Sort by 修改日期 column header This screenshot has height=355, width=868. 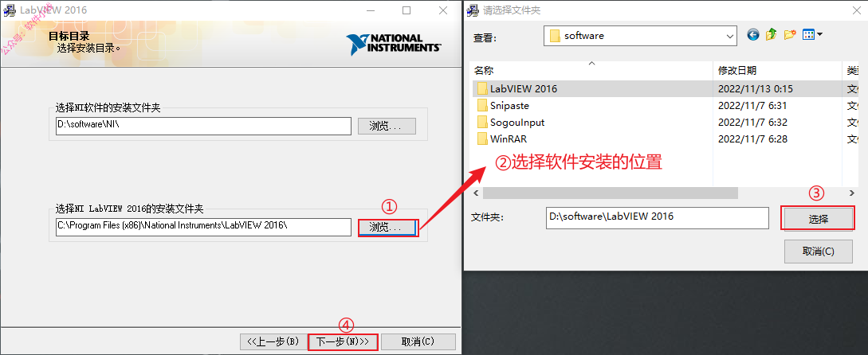point(777,71)
